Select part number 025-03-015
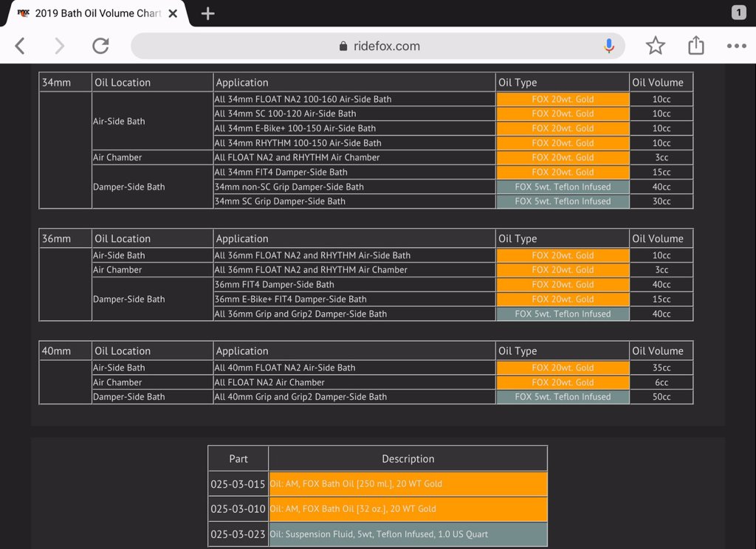 point(238,484)
